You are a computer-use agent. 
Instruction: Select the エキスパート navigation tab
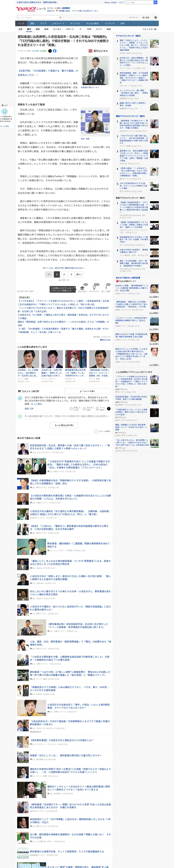58,24
